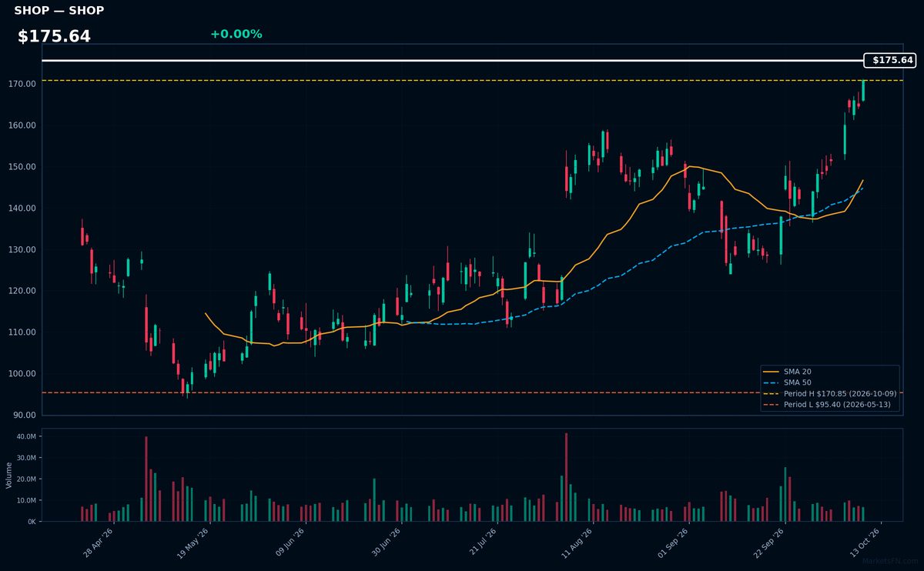Click the 20.0M volume axis label
The height and width of the screenshot is (571, 924).
(26, 479)
